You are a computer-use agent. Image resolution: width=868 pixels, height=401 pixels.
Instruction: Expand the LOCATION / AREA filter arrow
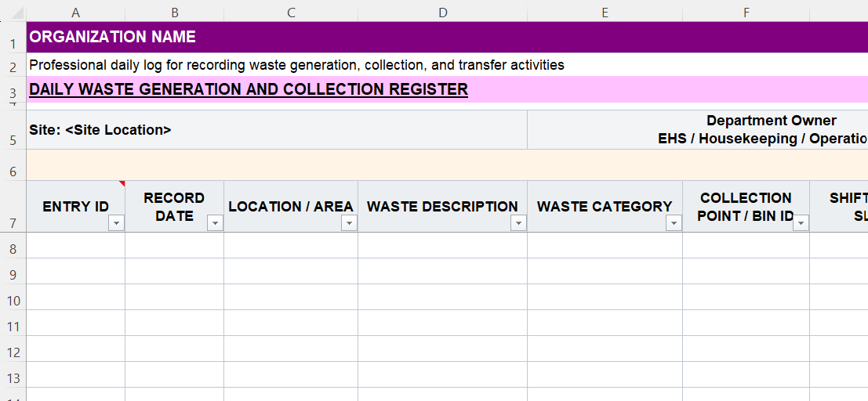(349, 223)
